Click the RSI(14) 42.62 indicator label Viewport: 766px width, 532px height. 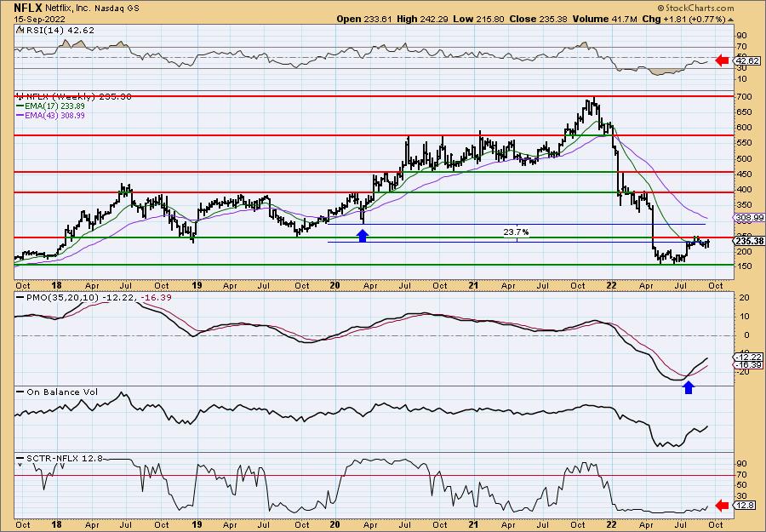click(59, 30)
